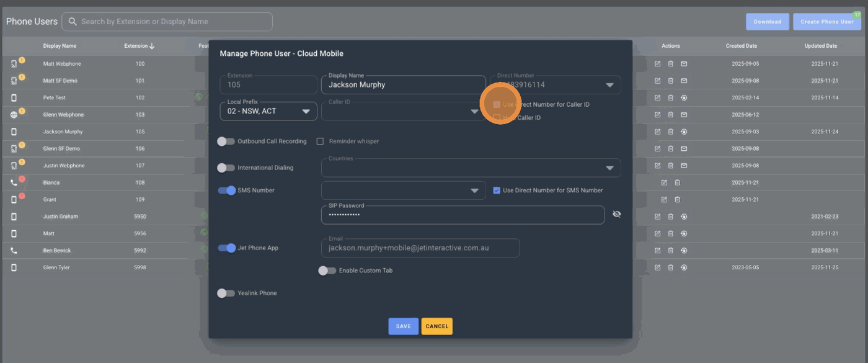
Task: Delete the Matt Webphone user
Action: coord(671,63)
